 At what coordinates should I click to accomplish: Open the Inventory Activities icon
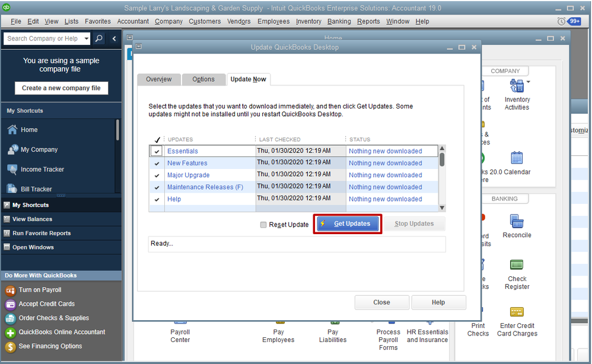(x=517, y=87)
